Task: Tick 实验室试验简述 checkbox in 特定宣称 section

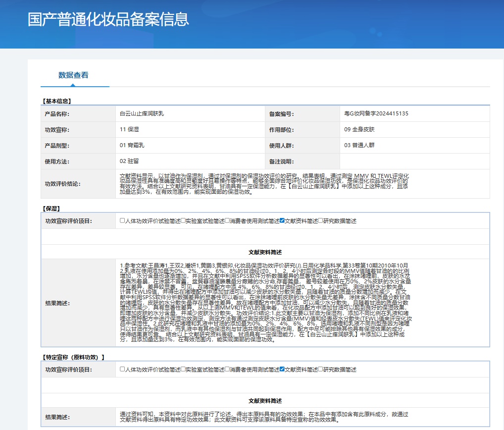Action: point(183,369)
